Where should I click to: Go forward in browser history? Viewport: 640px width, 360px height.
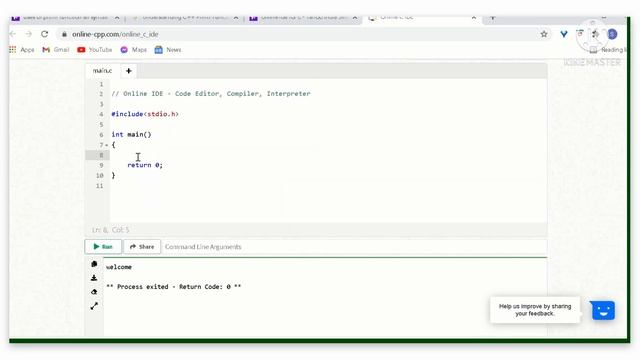coord(29,34)
